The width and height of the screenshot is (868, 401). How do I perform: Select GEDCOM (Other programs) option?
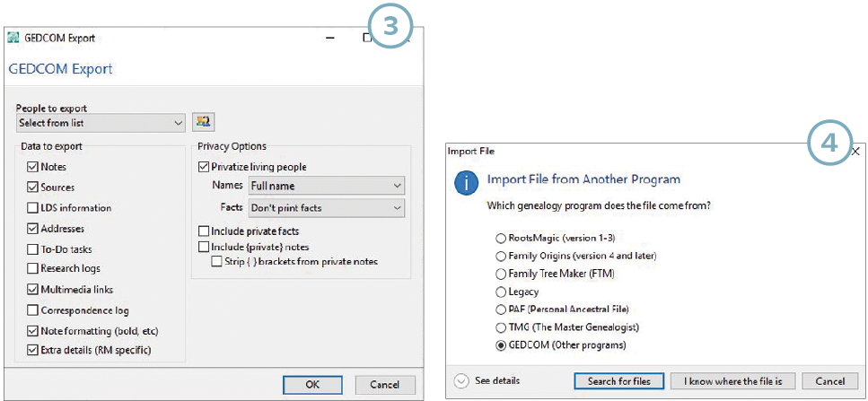(500, 344)
